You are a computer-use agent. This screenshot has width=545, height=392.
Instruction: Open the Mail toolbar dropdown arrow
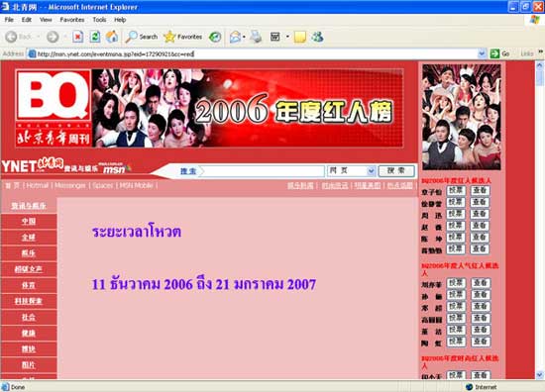244,37
